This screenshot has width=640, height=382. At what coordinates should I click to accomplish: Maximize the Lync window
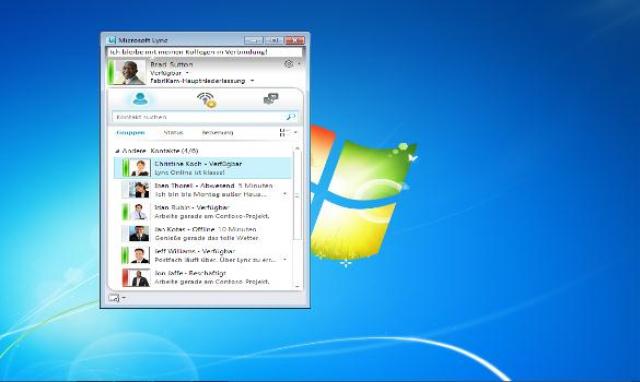click(273, 40)
